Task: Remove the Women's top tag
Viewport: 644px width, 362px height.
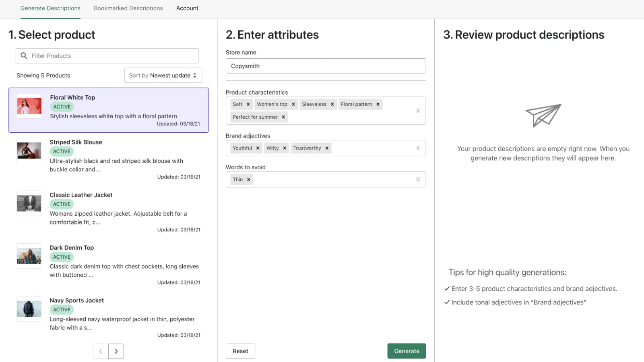Action: [x=293, y=104]
